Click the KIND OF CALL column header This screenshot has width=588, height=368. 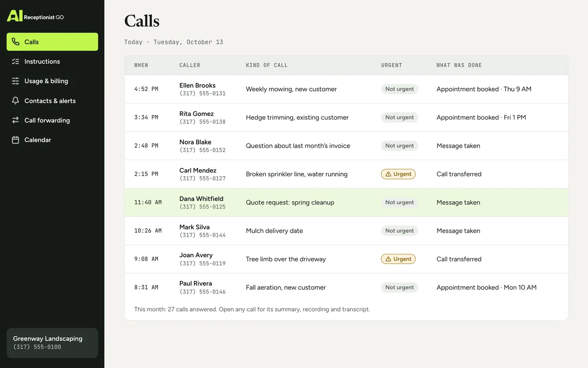pyautogui.click(x=267, y=65)
